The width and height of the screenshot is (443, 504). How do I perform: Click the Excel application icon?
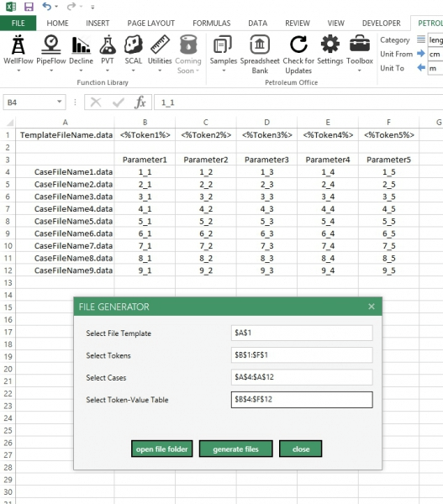(x=11, y=7)
